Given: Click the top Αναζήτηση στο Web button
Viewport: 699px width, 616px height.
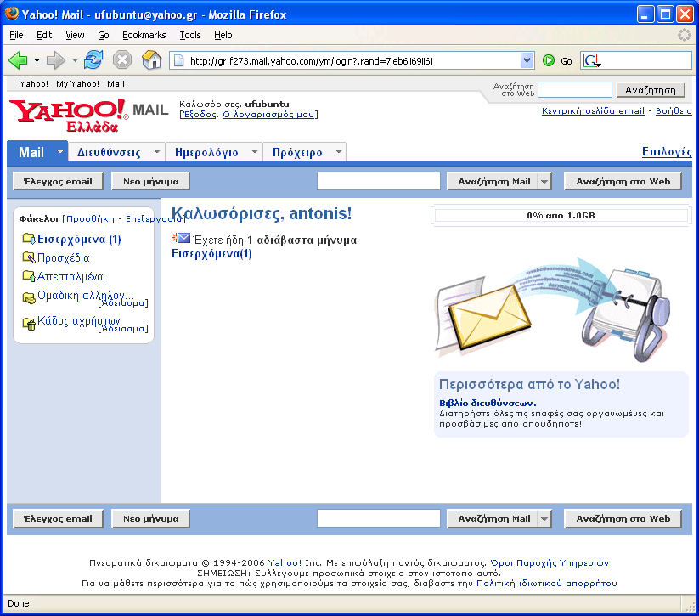Looking at the screenshot, I should 623,182.
